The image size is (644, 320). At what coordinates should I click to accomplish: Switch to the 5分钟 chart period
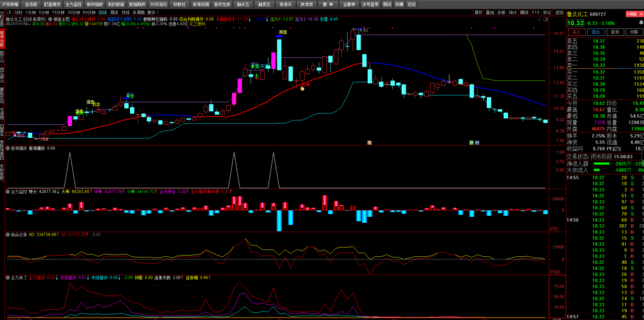click(x=44, y=12)
